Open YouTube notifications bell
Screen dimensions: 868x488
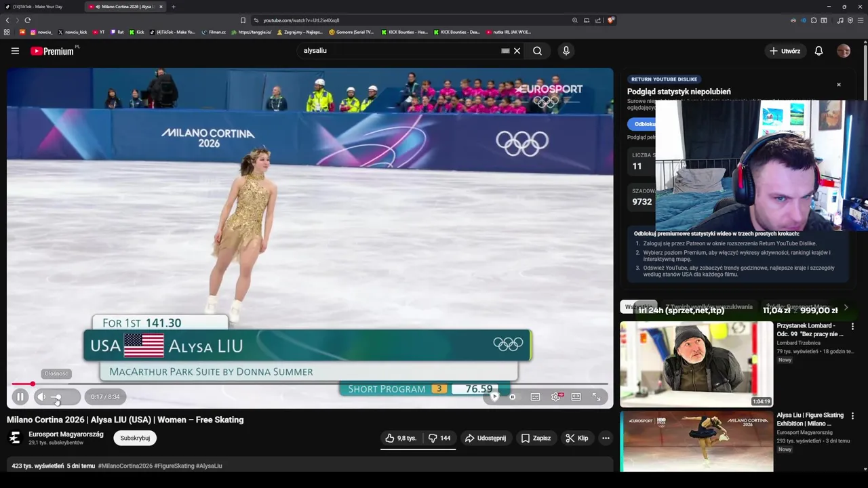[x=818, y=51]
